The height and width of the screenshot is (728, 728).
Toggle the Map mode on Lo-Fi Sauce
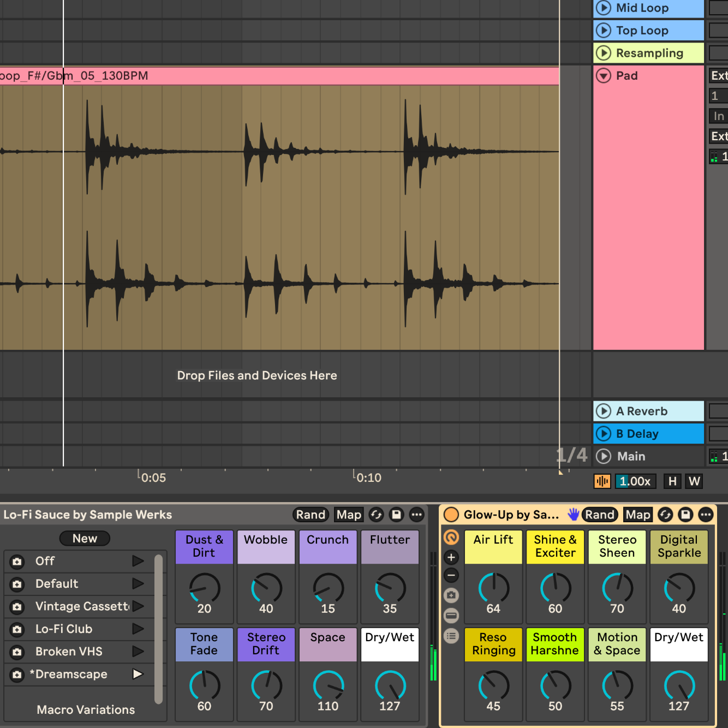click(349, 515)
